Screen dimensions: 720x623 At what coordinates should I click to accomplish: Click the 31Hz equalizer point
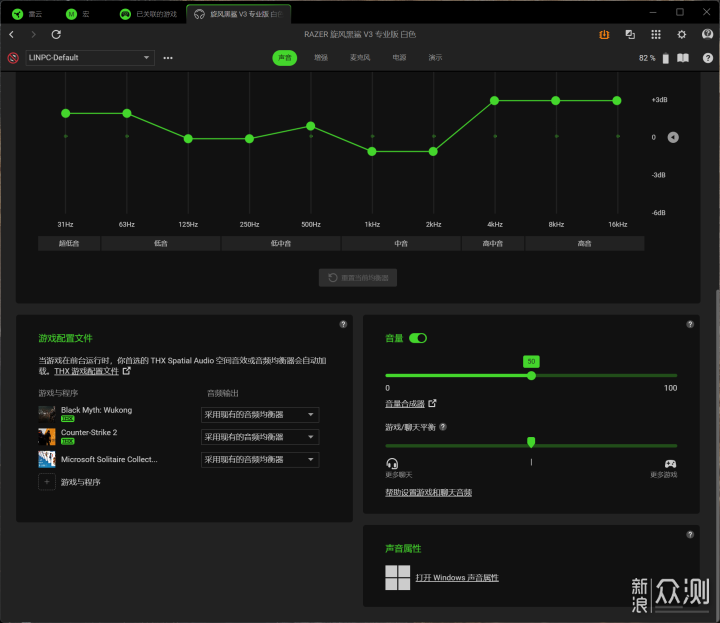tap(66, 113)
